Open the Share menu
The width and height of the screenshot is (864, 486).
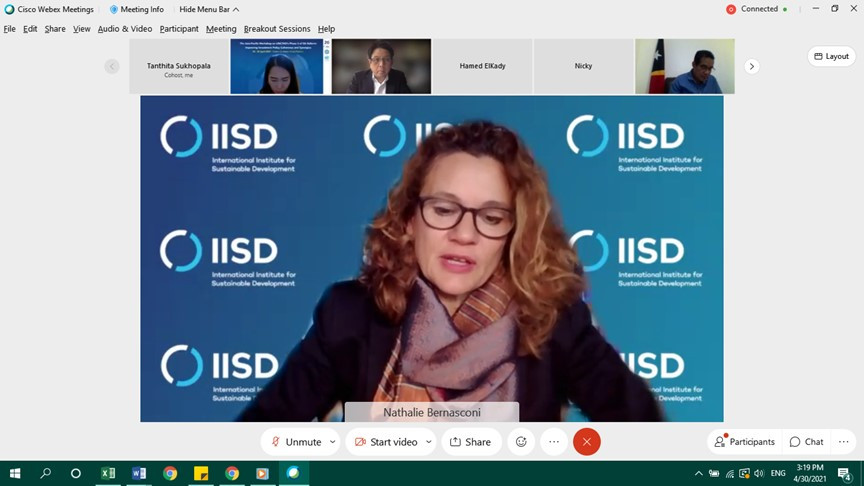(55, 29)
